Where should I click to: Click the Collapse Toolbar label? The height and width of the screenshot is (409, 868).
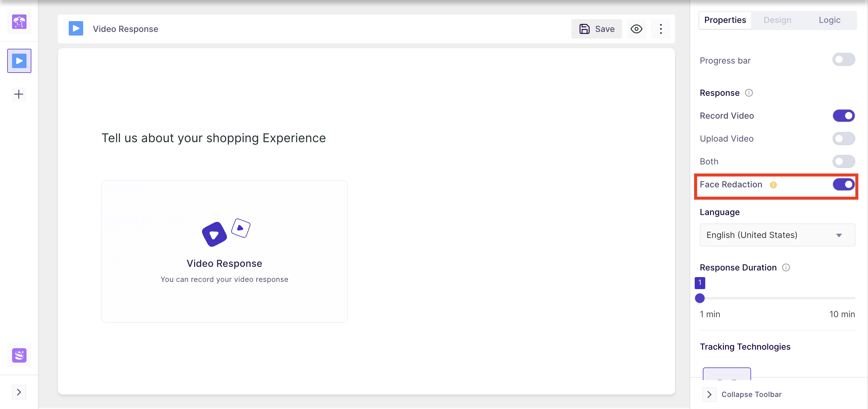(x=751, y=395)
